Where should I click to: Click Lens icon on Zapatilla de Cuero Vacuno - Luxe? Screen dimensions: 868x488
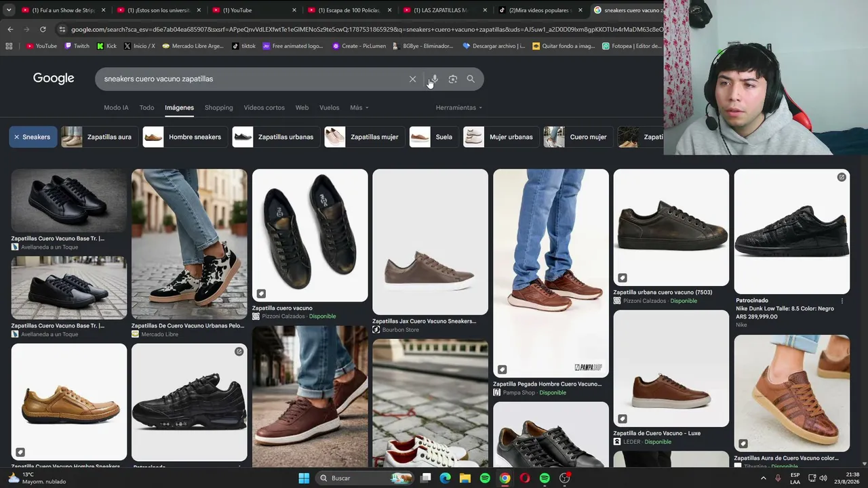pos(623,419)
